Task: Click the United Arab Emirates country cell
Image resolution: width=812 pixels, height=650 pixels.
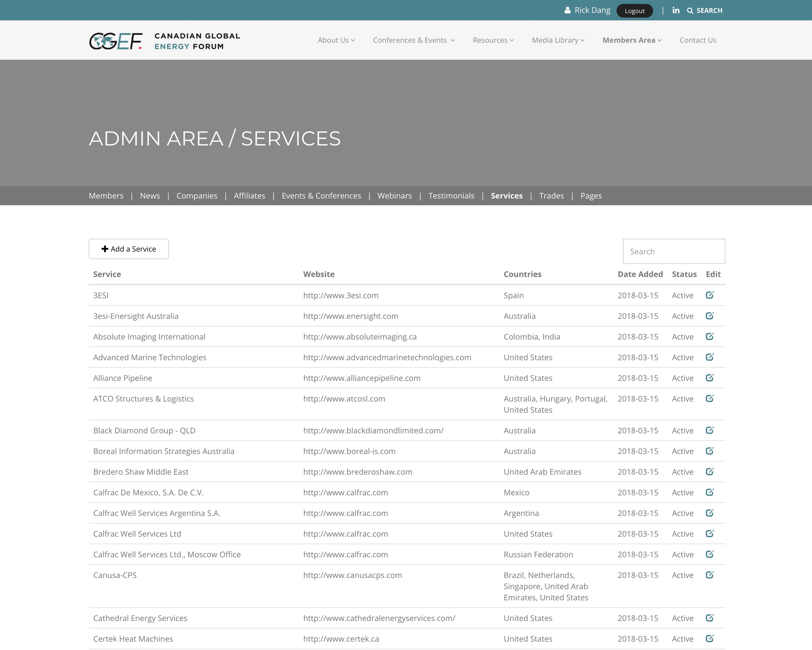Action: coord(542,472)
